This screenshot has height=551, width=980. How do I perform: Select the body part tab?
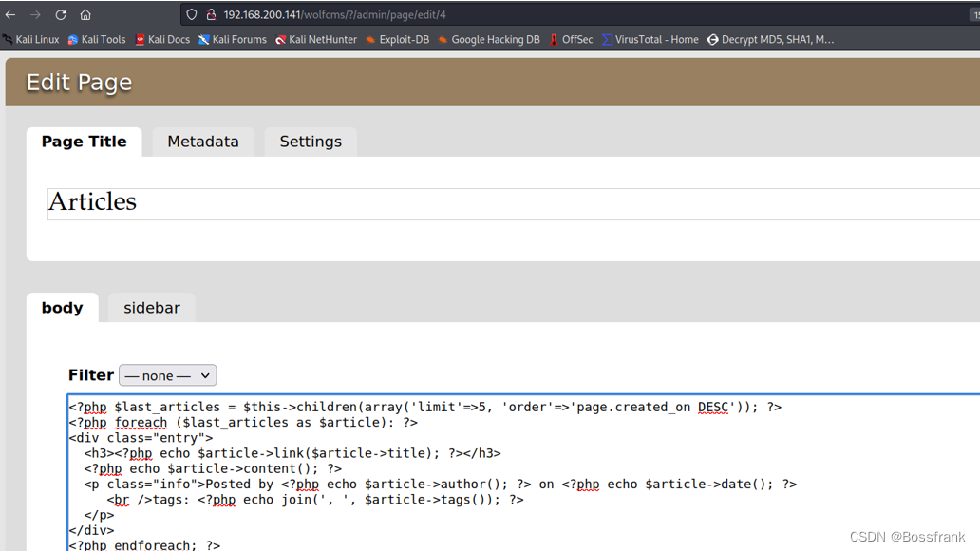(63, 308)
